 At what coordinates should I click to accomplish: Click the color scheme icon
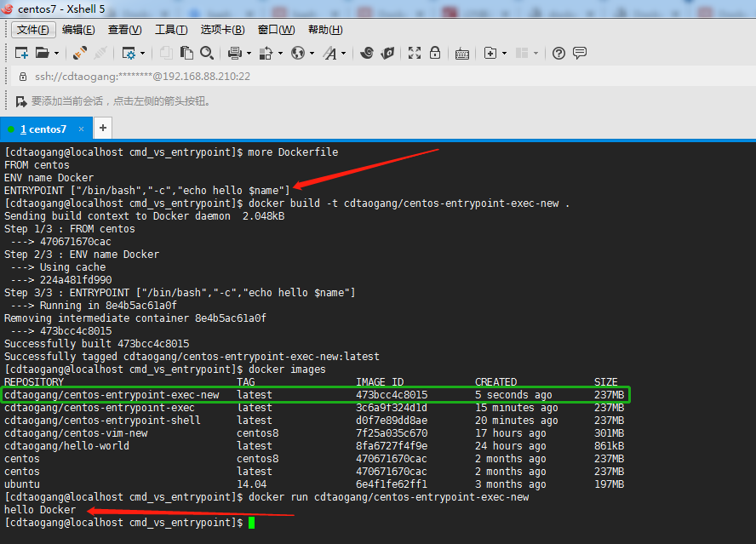pos(266,53)
